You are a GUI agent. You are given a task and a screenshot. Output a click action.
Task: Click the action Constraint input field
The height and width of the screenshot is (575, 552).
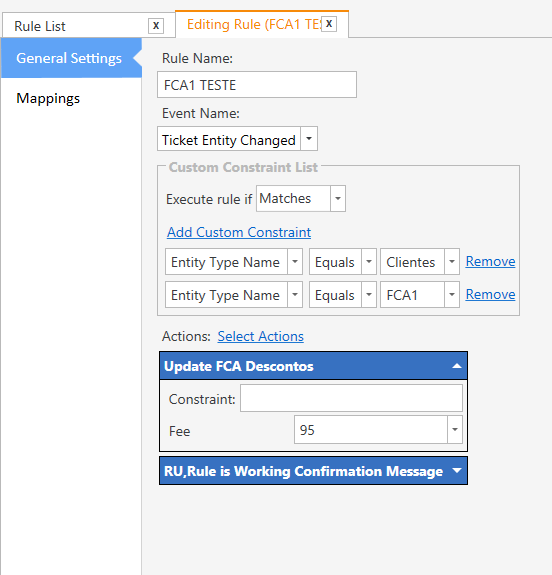[x=351, y=398]
